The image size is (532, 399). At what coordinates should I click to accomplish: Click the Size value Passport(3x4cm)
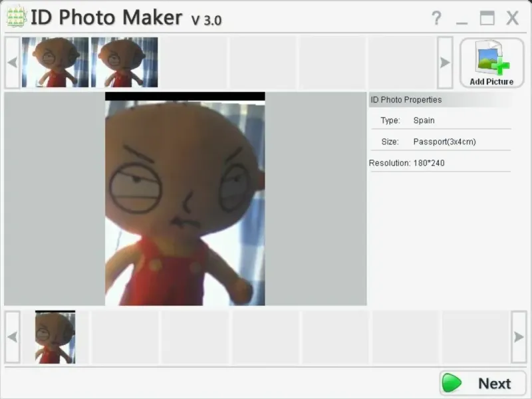click(x=444, y=142)
